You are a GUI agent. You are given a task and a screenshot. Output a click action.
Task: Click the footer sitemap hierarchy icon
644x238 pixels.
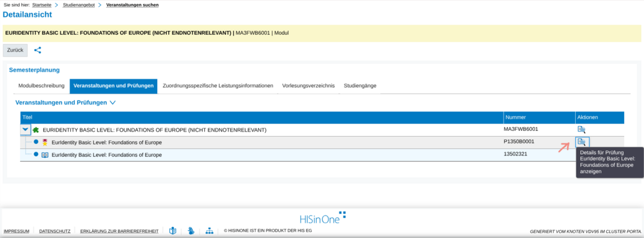[x=209, y=231]
